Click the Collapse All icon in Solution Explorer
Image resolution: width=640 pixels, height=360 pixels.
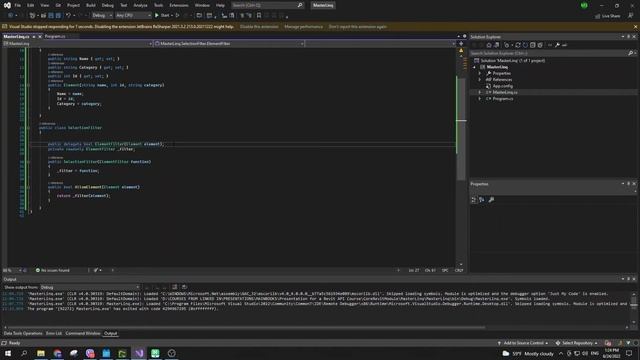coord(533,45)
